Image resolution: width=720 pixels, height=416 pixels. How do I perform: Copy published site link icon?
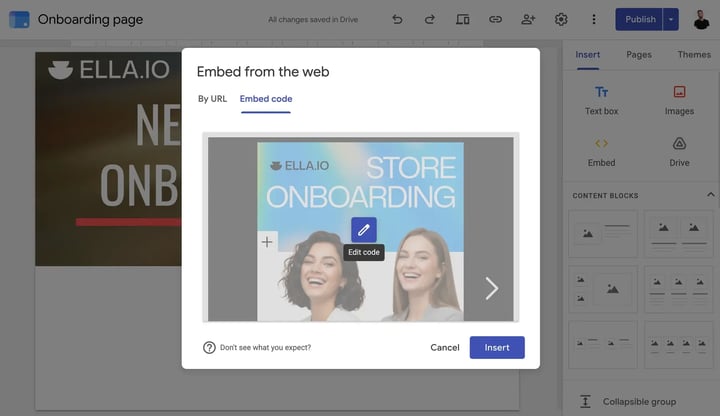(495, 19)
